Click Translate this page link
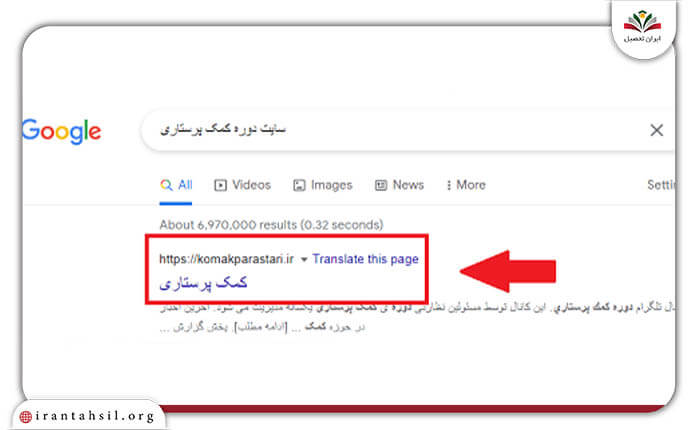This screenshot has height=430, width=700. click(365, 259)
